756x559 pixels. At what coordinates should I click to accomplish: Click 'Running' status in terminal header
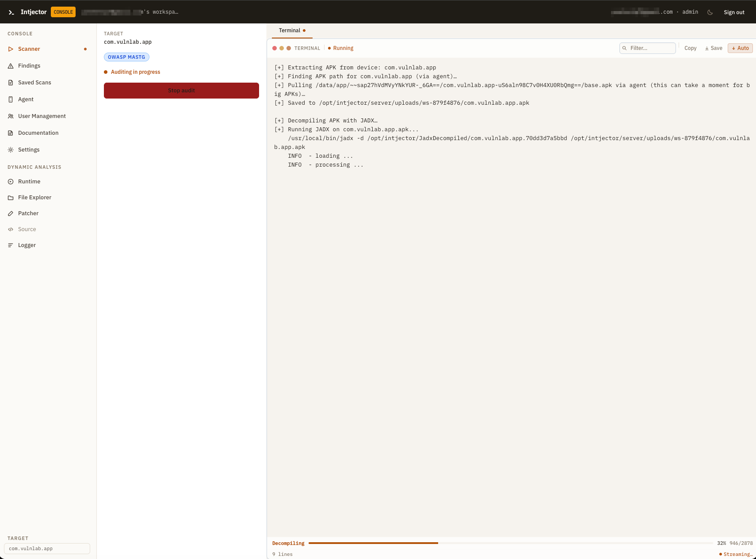click(343, 48)
